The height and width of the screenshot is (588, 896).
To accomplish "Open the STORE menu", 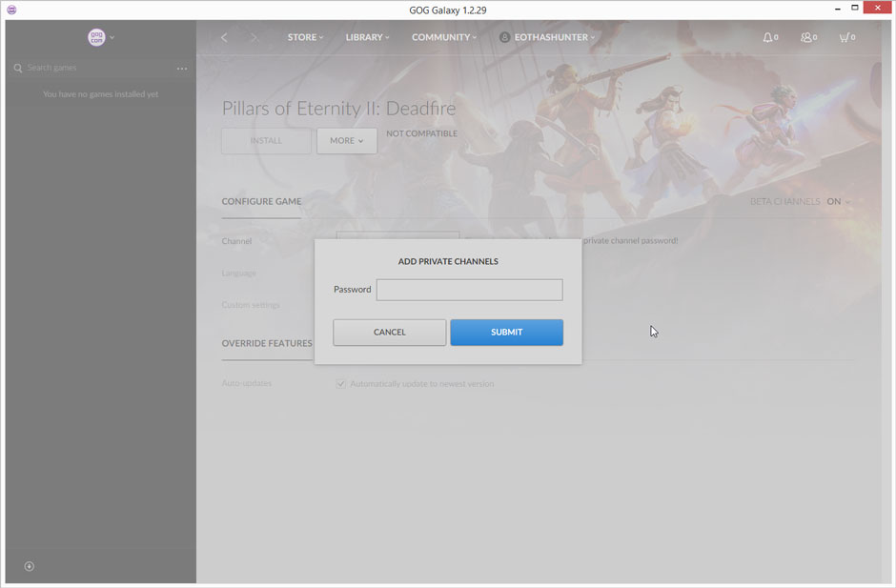I will coord(305,37).
